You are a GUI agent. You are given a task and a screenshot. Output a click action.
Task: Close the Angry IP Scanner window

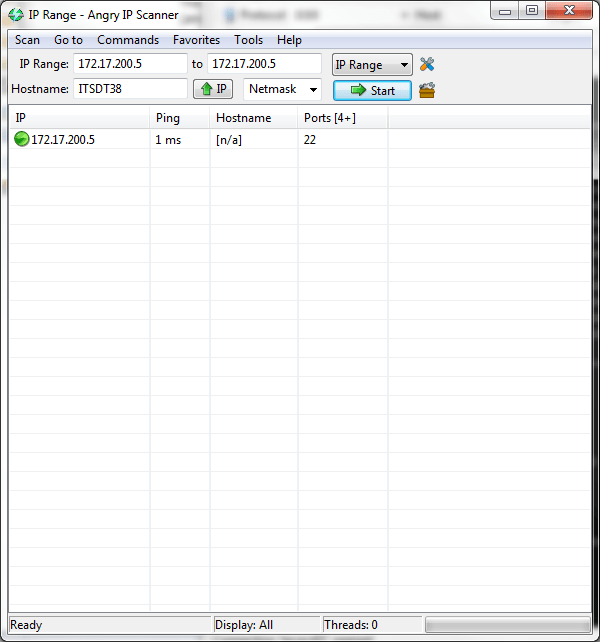click(569, 11)
